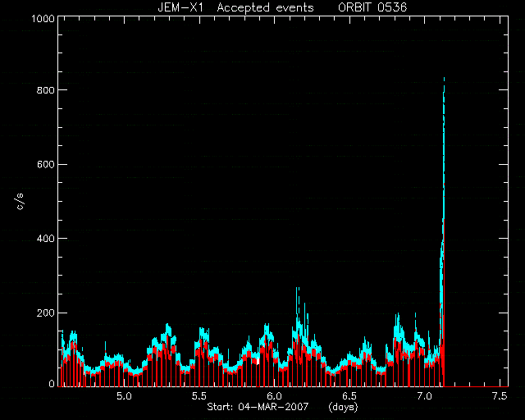Click the cyan peak just past 6.1 days

coord(297,290)
